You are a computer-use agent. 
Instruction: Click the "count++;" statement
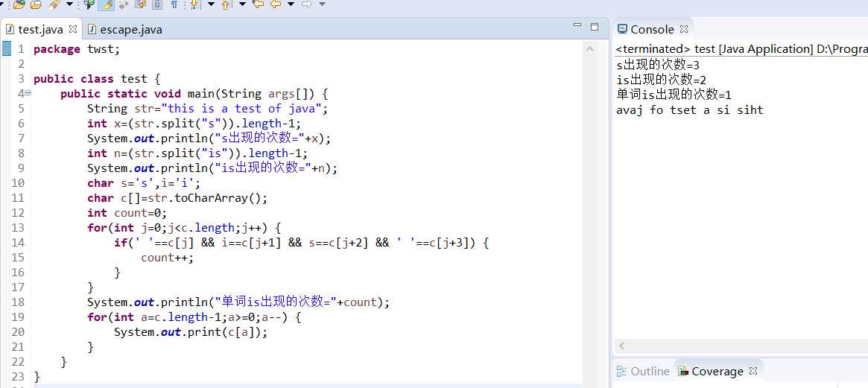(167, 258)
